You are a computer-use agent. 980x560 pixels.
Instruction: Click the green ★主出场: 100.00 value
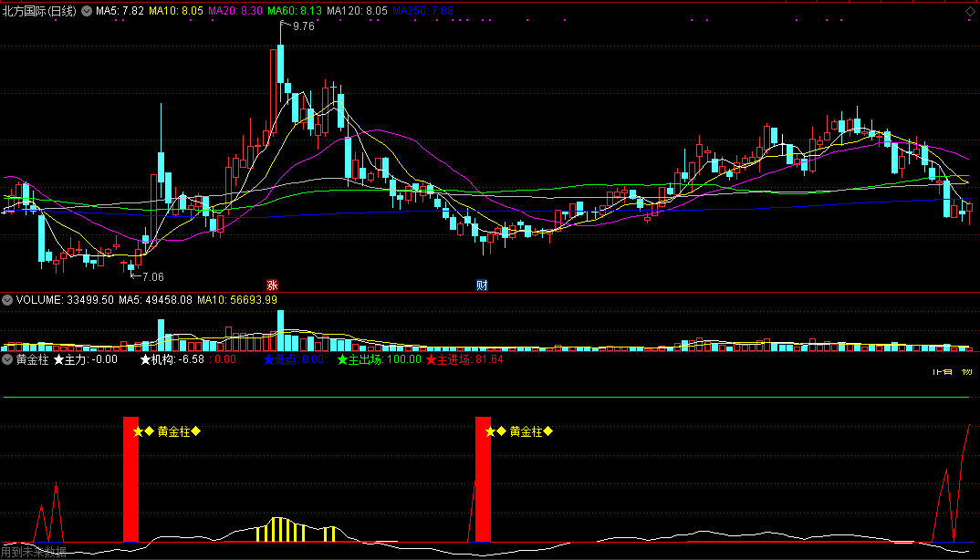380,359
